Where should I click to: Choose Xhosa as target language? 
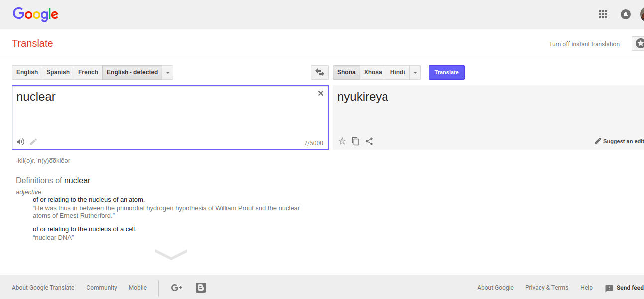pos(373,72)
